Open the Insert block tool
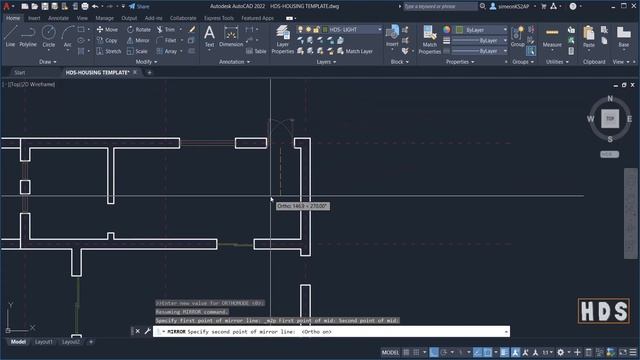The image size is (640, 360). point(392,36)
